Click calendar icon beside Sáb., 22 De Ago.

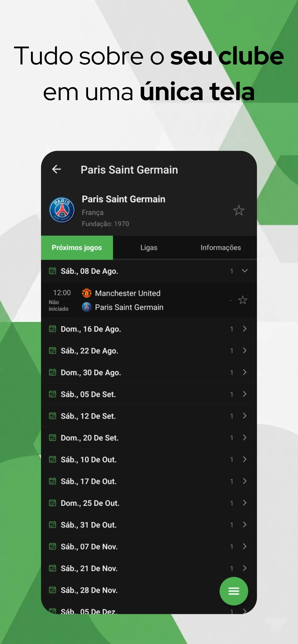(52, 351)
